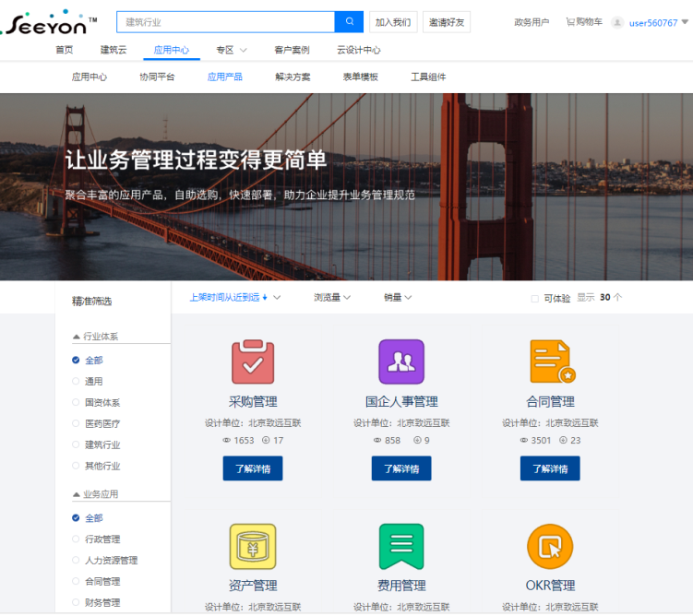This screenshot has width=693, height=616.
Task: Select the 建筑行业 industry filter radio
Action: (77, 444)
